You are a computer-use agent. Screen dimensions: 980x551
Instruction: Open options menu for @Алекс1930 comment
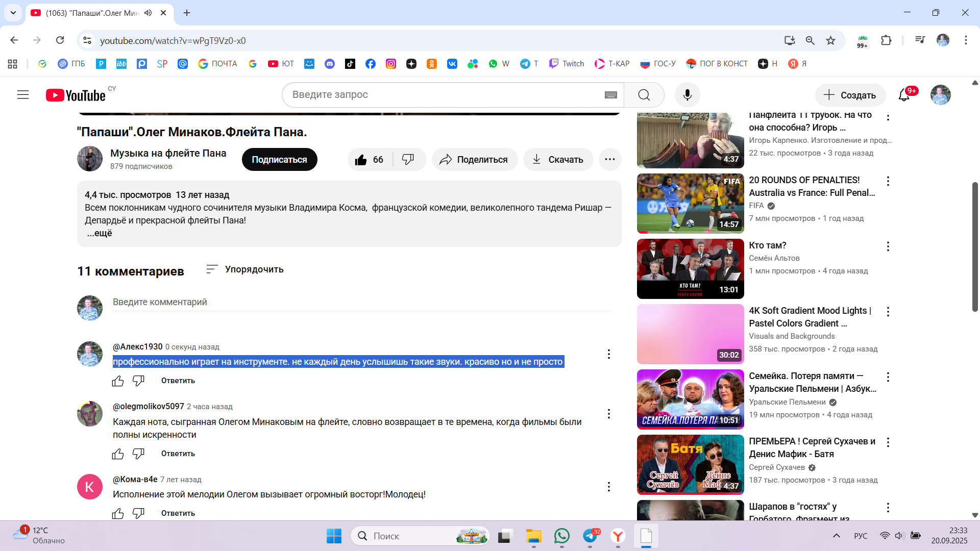tap(608, 354)
